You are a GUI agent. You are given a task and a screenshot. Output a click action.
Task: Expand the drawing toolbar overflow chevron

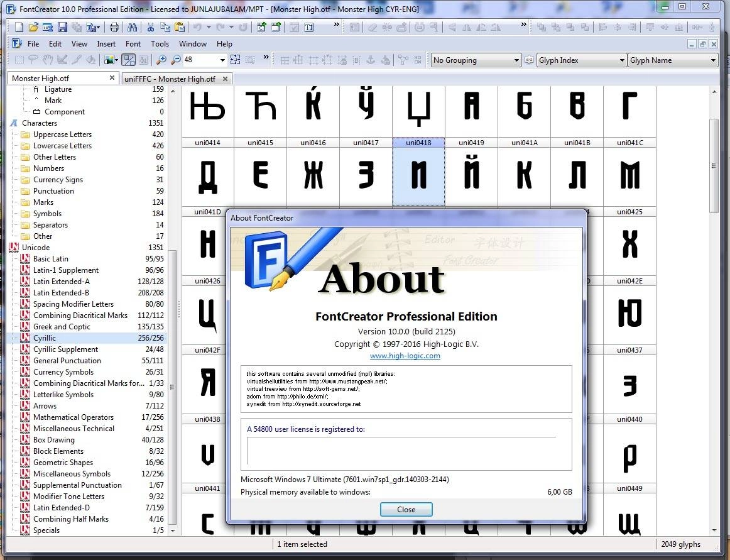[266, 57]
